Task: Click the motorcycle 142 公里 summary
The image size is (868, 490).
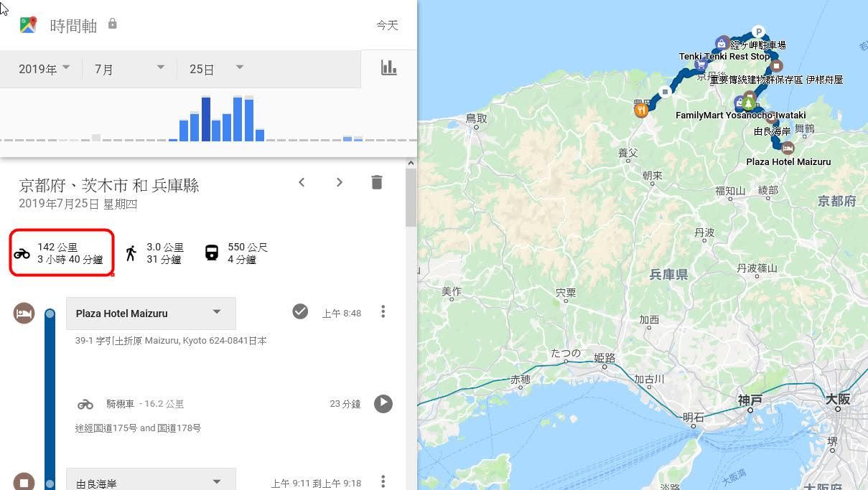Action: [x=62, y=253]
